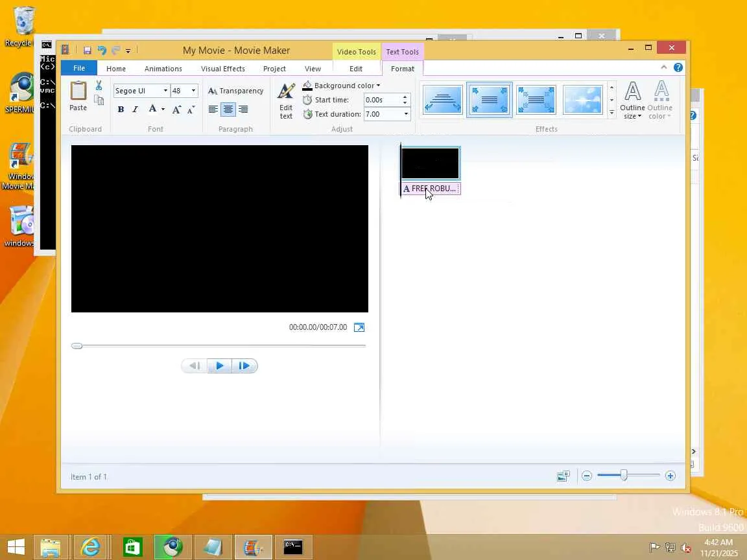Open Command Prompt from taskbar
The image size is (747, 560).
click(293, 546)
